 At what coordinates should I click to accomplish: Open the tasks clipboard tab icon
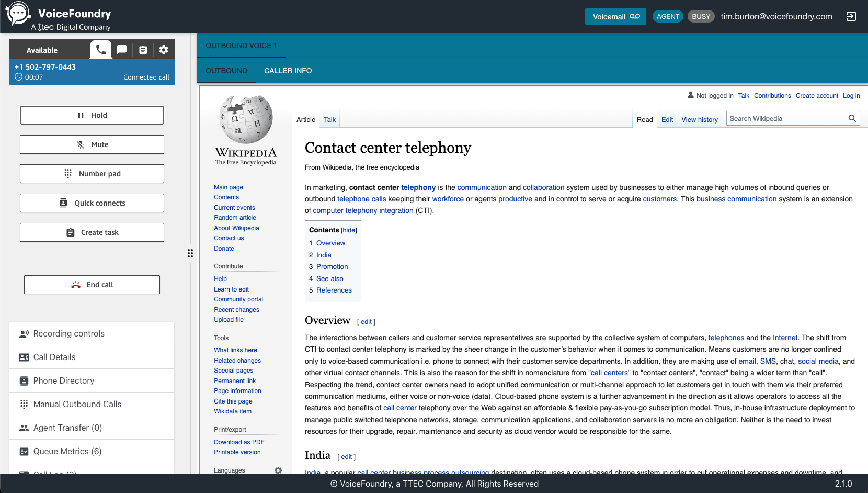[x=143, y=50]
